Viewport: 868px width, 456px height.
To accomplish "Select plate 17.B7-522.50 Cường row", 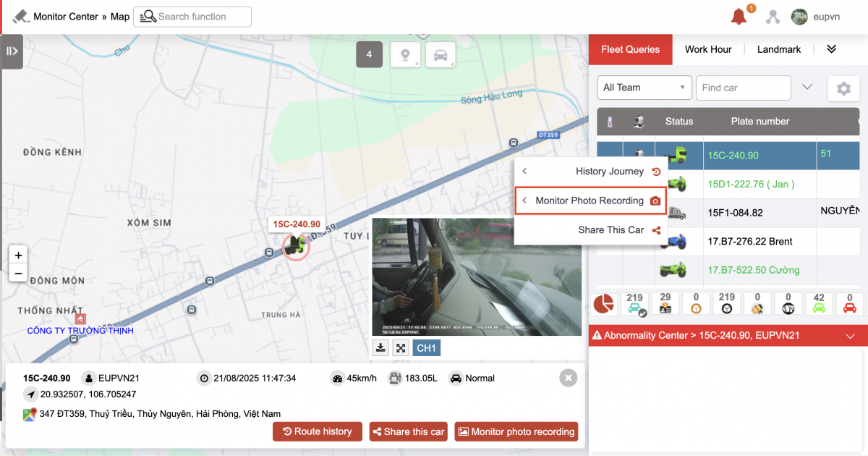I will (754, 270).
